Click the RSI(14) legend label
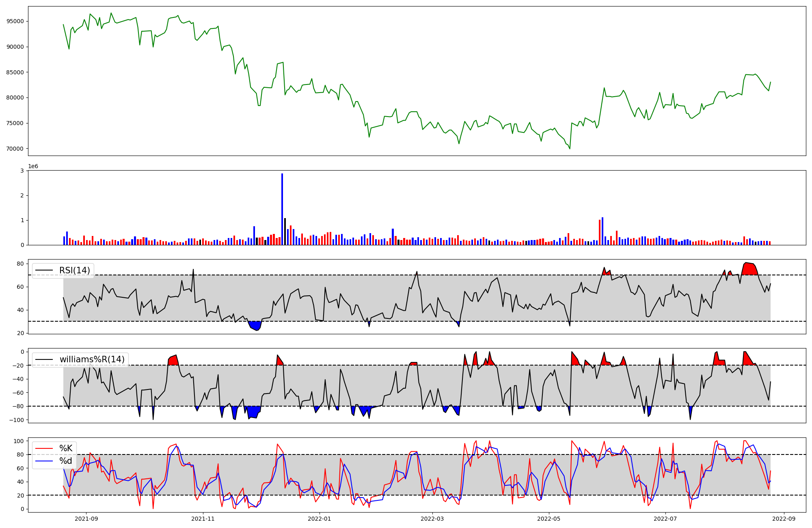Screen dimensions: 812x528 75,270
